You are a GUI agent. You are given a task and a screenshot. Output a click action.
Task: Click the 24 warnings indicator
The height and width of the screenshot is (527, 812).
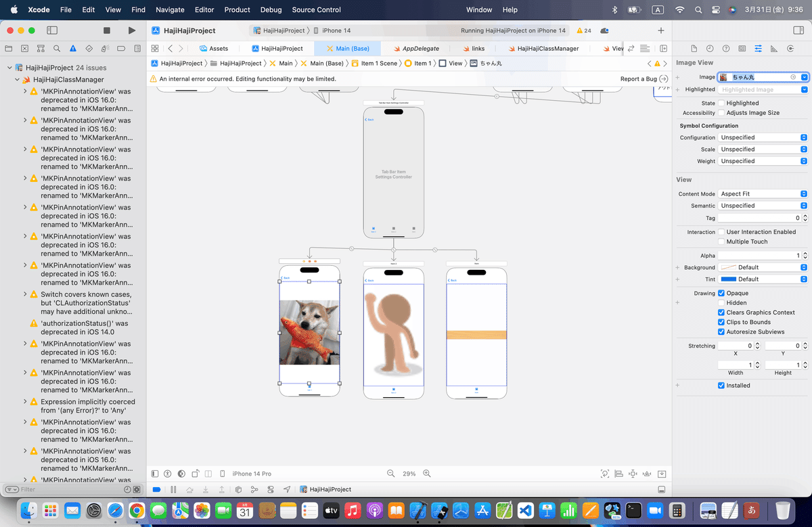pos(584,30)
